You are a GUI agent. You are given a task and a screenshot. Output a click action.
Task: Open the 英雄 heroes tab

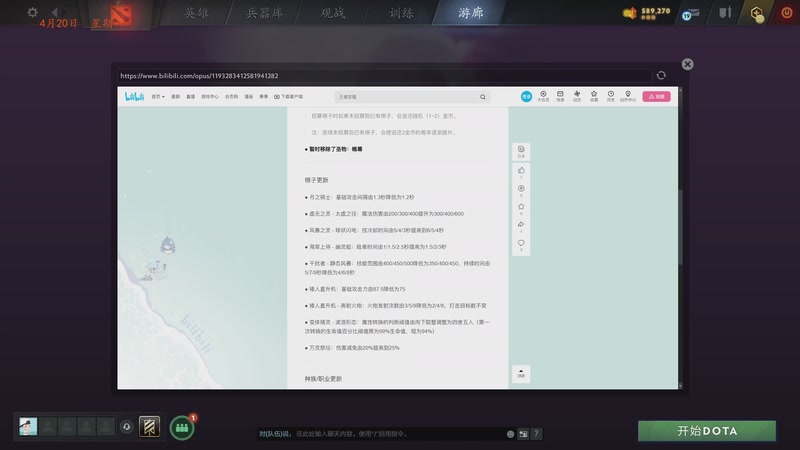196,13
